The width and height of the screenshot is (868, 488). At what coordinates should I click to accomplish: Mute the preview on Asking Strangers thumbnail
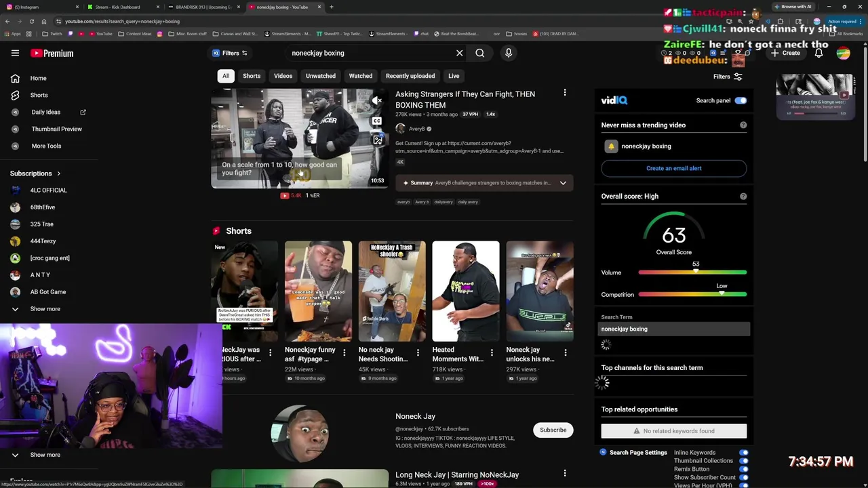pyautogui.click(x=377, y=100)
